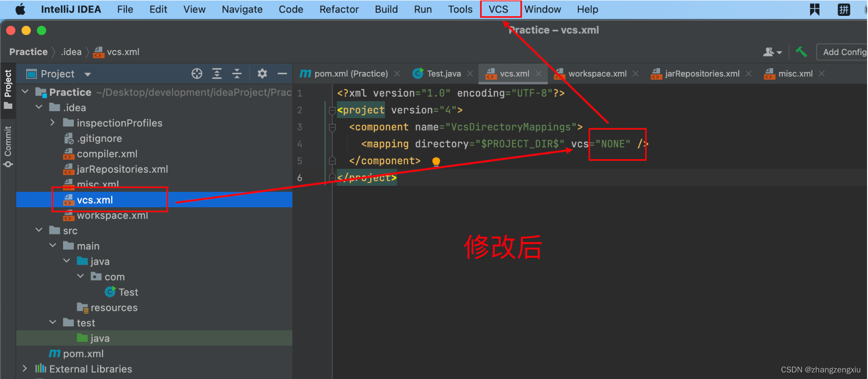Viewport: 868px width, 379px height.
Task: Close the pom.xml (Practice) tab
Action: point(397,74)
